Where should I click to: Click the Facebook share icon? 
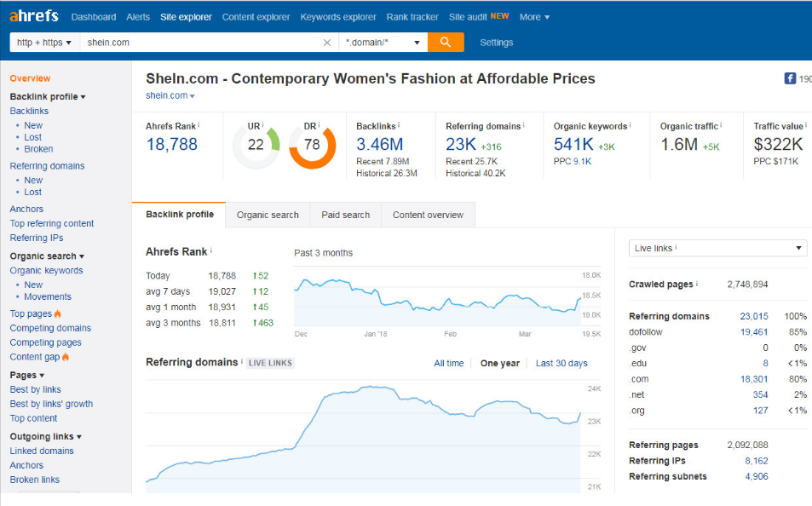click(x=790, y=78)
